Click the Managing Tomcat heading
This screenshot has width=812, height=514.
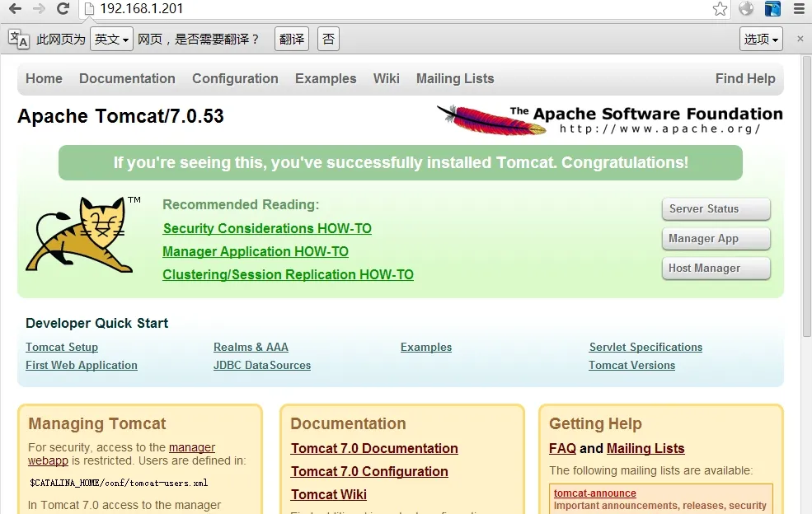96,424
